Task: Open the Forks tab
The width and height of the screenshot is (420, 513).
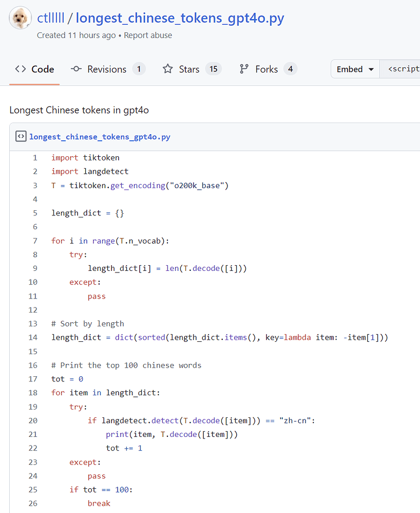Action: click(x=268, y=69)
